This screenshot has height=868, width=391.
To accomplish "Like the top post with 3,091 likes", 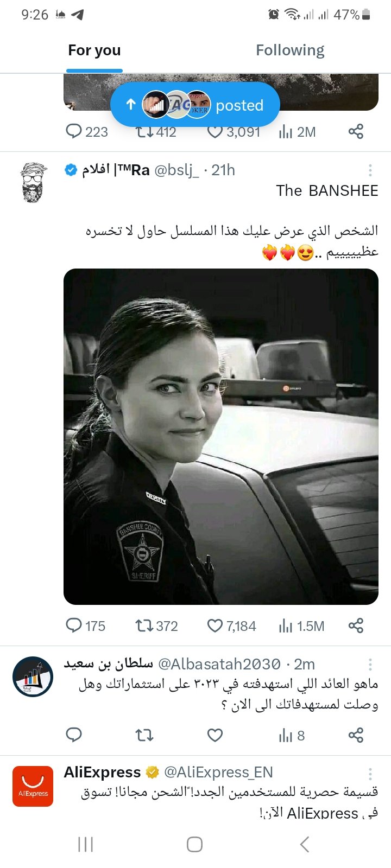I will coord(216,132).
